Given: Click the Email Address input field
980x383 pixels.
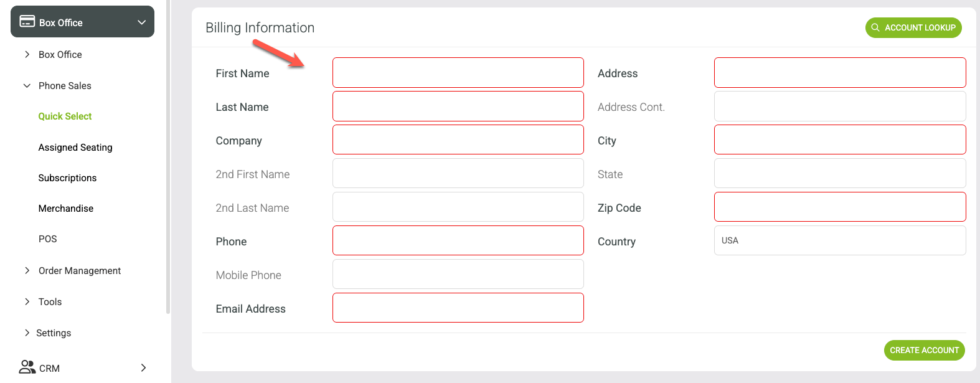Looking at the screenshot, I should [458, 308].
